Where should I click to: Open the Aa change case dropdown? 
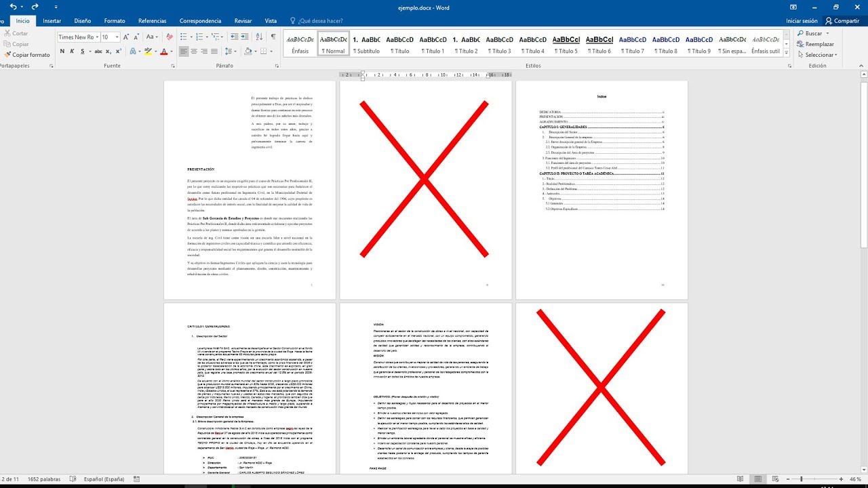coord(152,37)
